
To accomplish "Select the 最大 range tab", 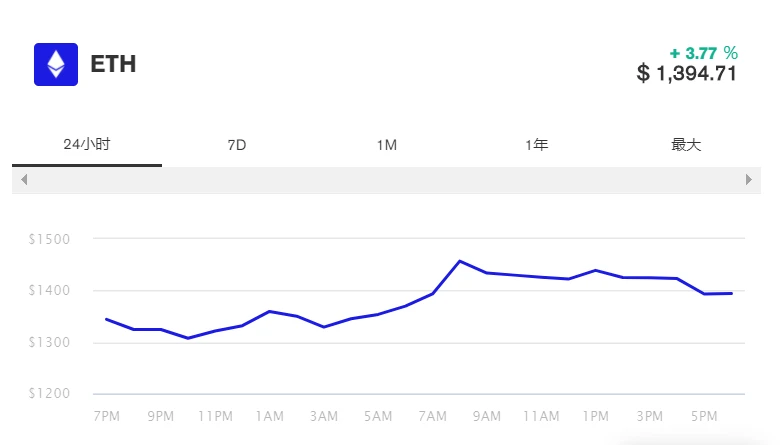I will click(686, 145).
